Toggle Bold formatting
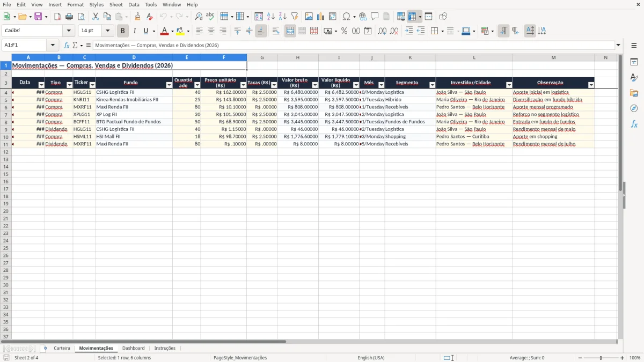This screenshot has width=644, height=362. 123,31
